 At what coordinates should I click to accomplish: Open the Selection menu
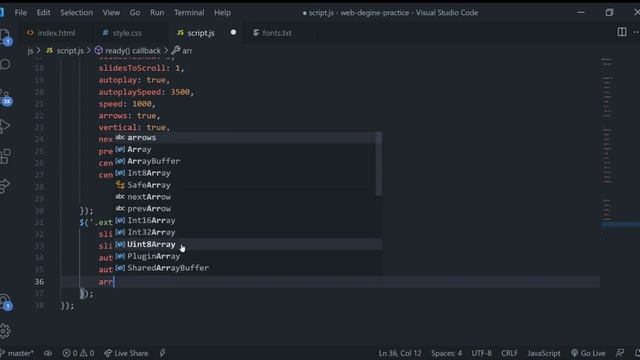[x=76, y=13]
